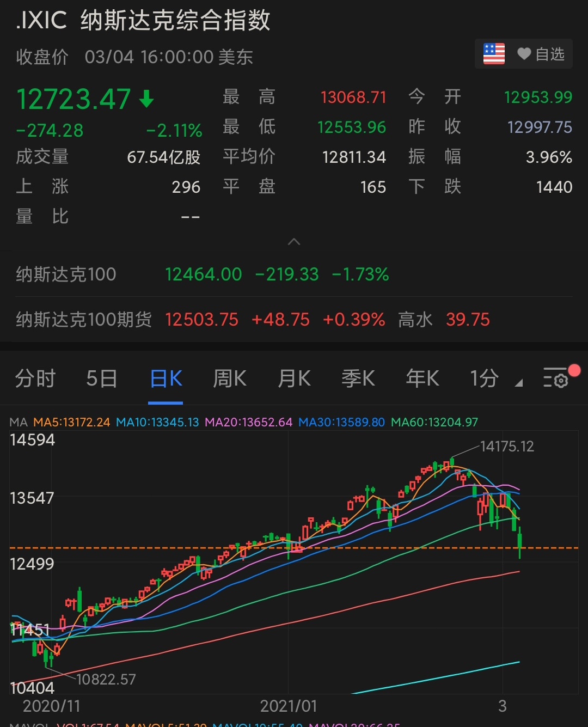Image resolution: width=588 pixels, height=727 pixels.
Task: Open 纳斯达克100期货 futures row
Action: (x=294, y=319)
